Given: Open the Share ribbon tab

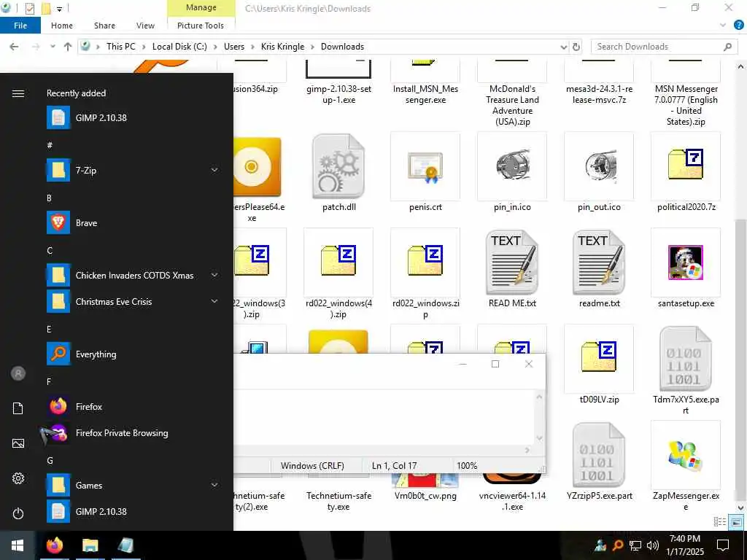Looking at the screenshot, I should click(x=104, y=26).
